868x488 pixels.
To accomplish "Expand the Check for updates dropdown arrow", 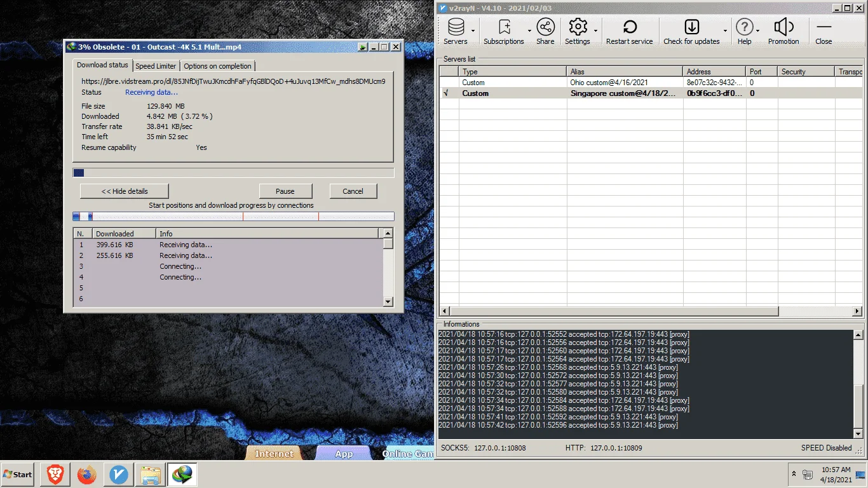I will point(725,31).
